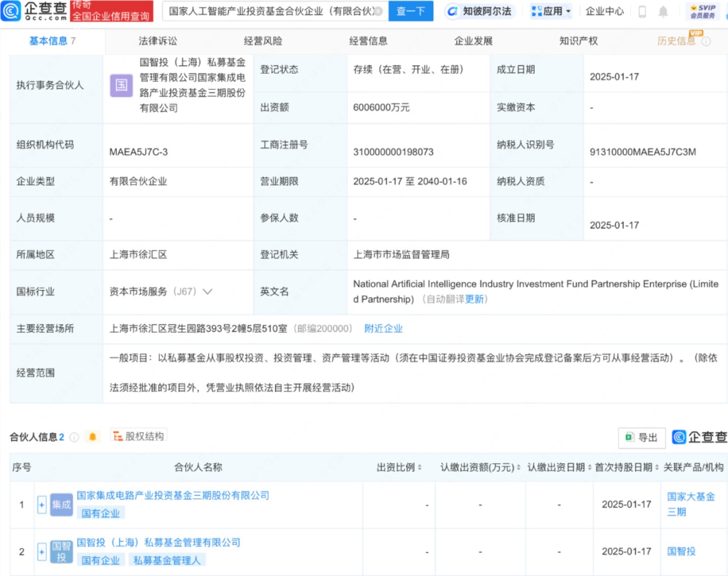728x576 pixels.
Task: Expand row 1 partner with plus button
Action: coord(42,505)
